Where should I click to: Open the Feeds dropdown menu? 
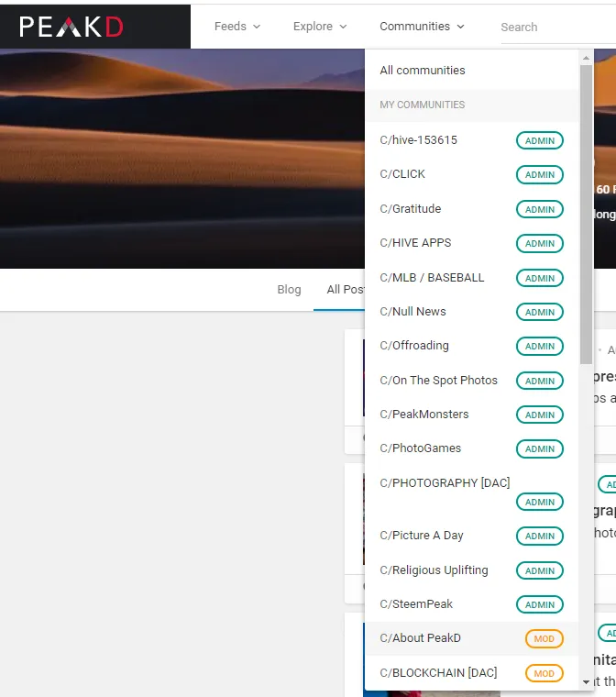237,27
